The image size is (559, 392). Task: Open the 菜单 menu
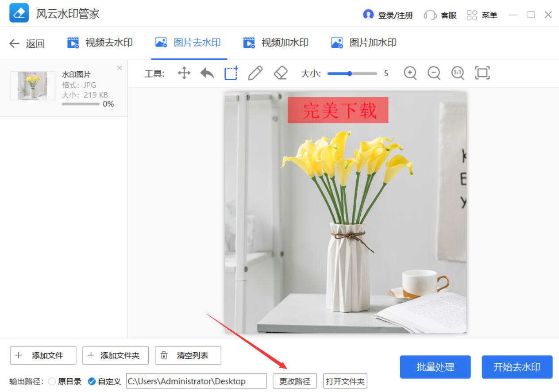(x=482, y=15)
